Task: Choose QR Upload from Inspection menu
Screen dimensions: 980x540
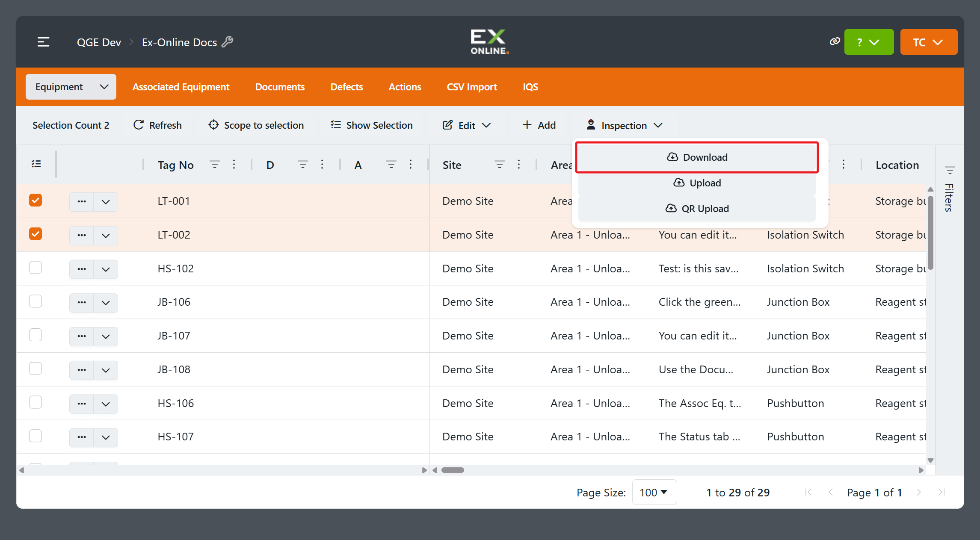Action: 697,209
